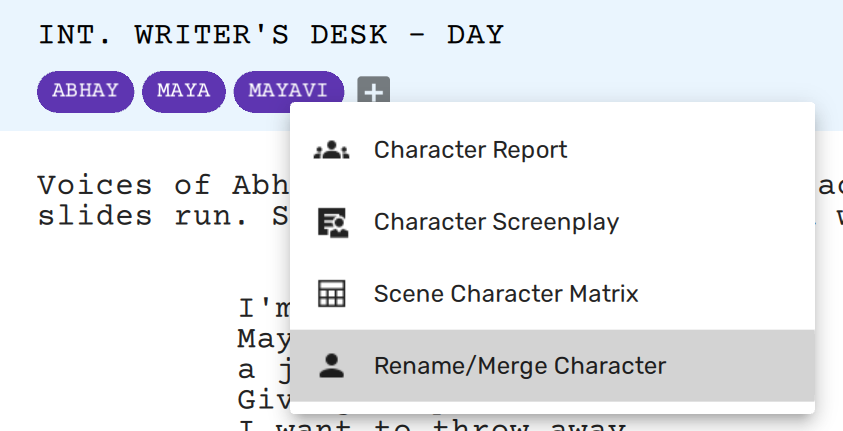The height and width of the screenshot is (431, 843).
Task: Click the dialogue line starting with 'May'
Action: pyautogui.click(x=263, y=339)
